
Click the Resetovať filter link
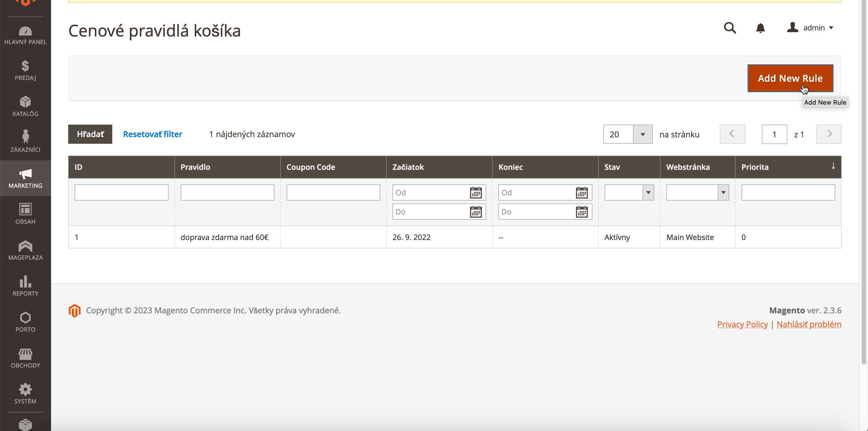[x=152, y=134]
